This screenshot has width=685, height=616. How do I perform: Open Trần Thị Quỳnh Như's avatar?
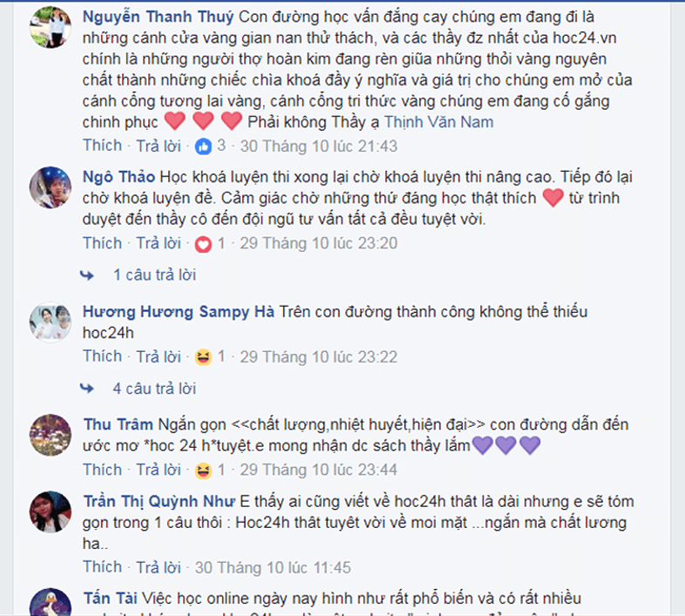pos(51,511)
